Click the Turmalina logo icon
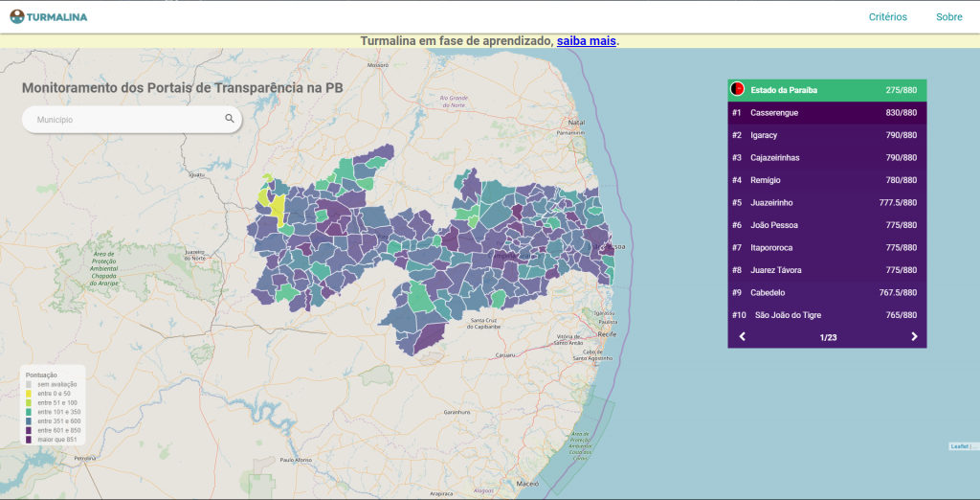Viewport: 980px width, 500px height. point(16,16)
